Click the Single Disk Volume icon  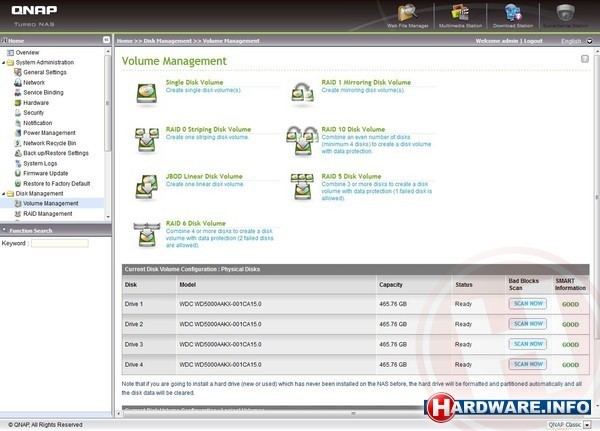tap(147, 93)
